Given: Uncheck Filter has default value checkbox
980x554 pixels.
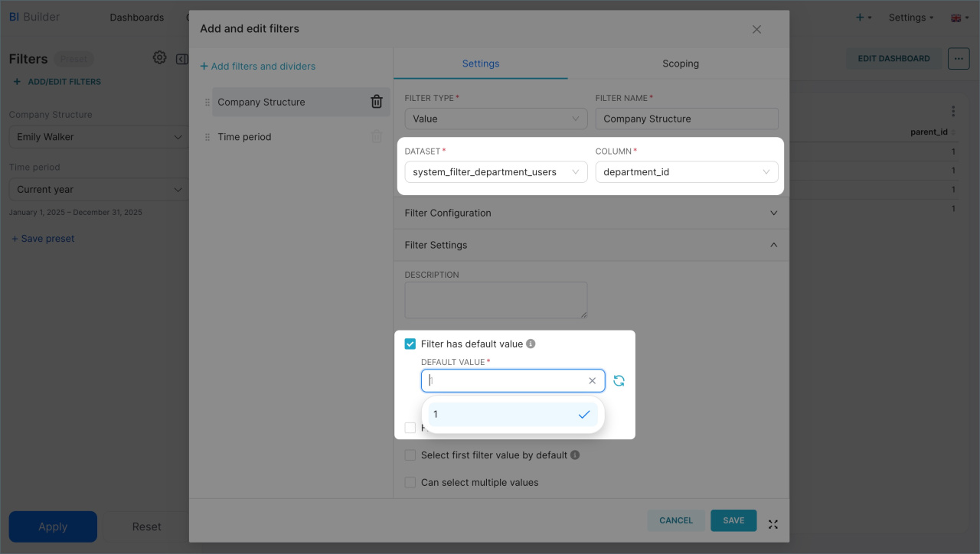Looking at the screenshot, I should (410, 344).
